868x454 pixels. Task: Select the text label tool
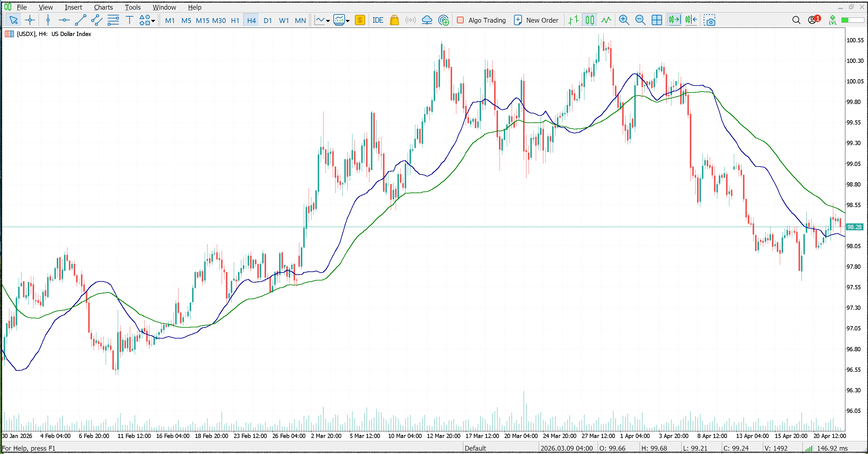(129, 20)
